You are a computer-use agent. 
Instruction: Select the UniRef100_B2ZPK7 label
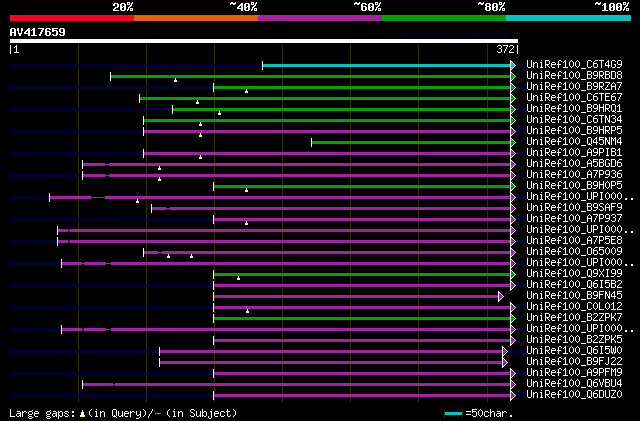(574, 318)
